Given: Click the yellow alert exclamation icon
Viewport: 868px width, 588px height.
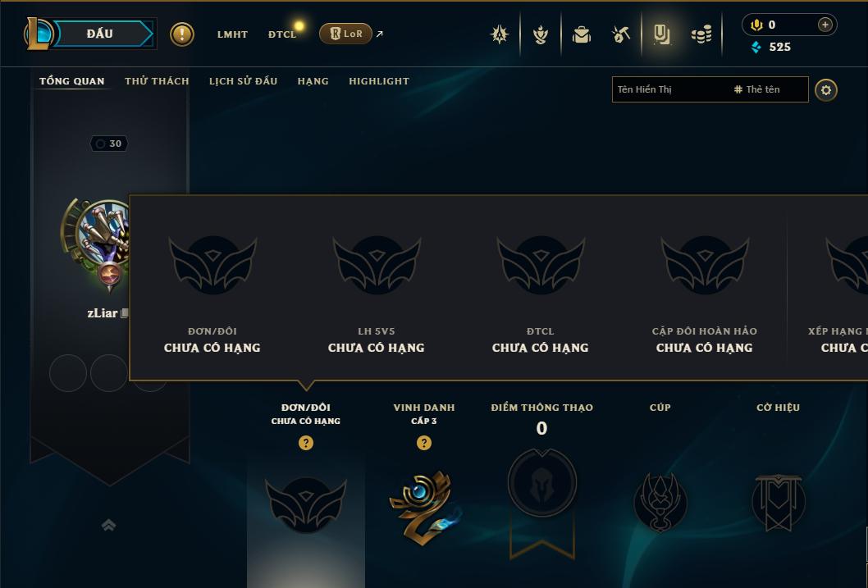Looking at the screenshot, I should tap(181, 34).
